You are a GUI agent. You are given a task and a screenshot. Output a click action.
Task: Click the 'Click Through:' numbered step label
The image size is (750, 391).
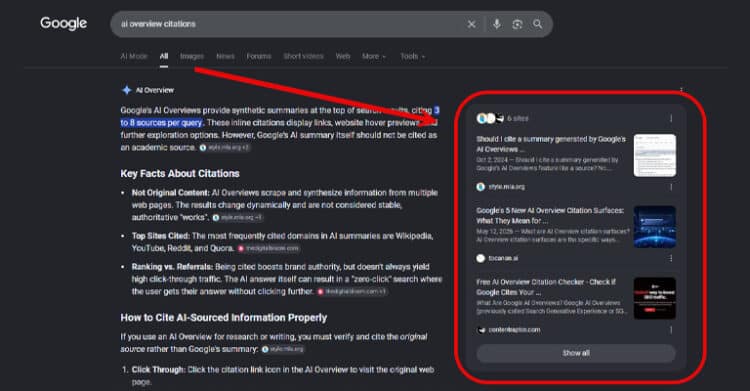158,369
